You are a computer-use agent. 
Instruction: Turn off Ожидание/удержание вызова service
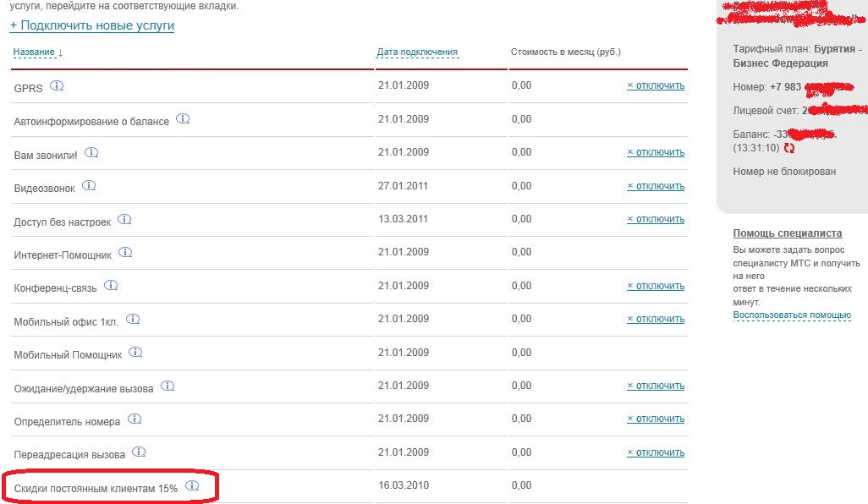(656, 386)
